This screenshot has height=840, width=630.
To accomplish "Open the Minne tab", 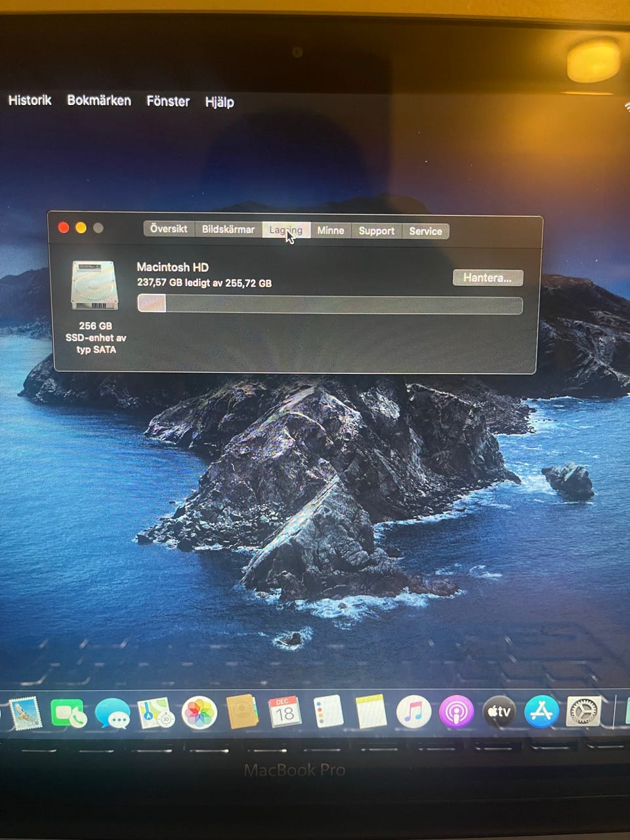I will 331,230.
